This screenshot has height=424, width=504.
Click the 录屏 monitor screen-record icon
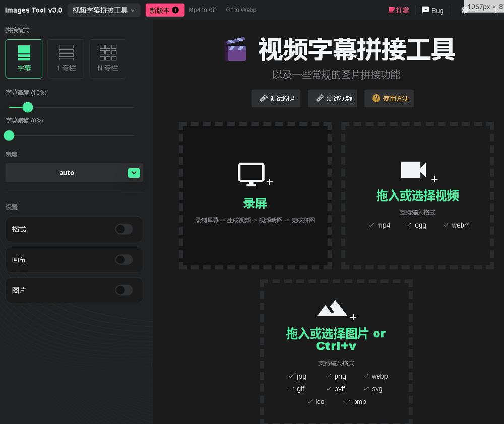(251, 174)
